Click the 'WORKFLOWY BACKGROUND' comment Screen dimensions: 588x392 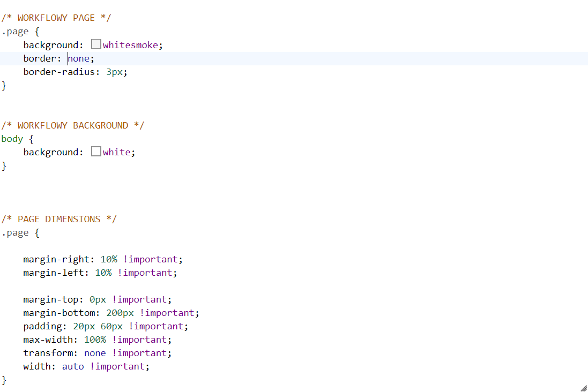pyautogui.click(x=73, y=125)
